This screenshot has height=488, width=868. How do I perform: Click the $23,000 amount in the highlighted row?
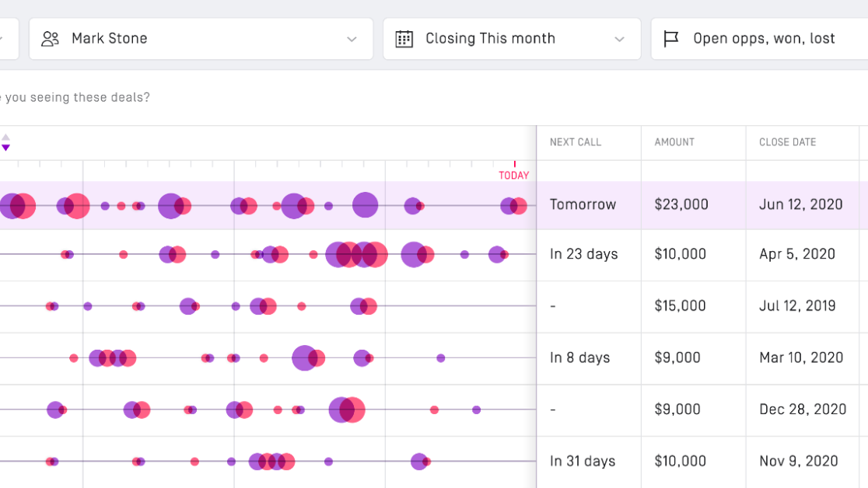pyautogui.click(x=681, y=205)
